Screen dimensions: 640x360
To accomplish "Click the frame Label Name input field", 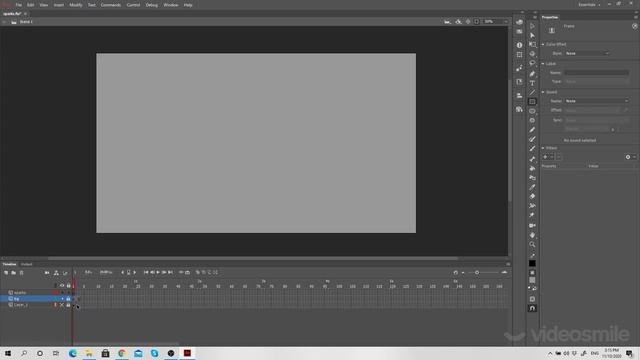I will point(597,73).
